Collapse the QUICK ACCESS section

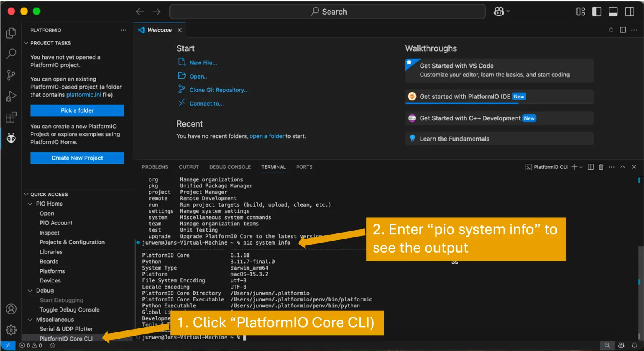(x=26, y=194)
